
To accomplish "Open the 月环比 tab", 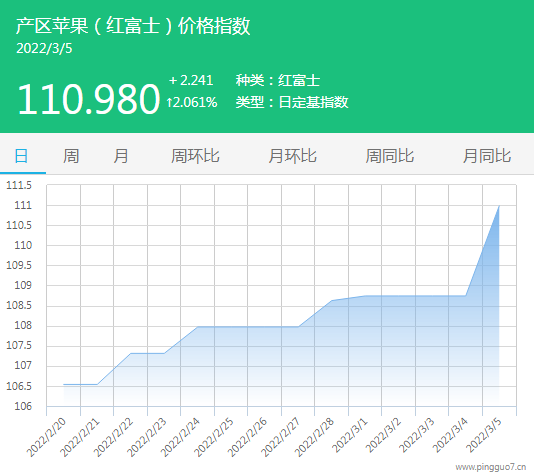I will [293, 156].
